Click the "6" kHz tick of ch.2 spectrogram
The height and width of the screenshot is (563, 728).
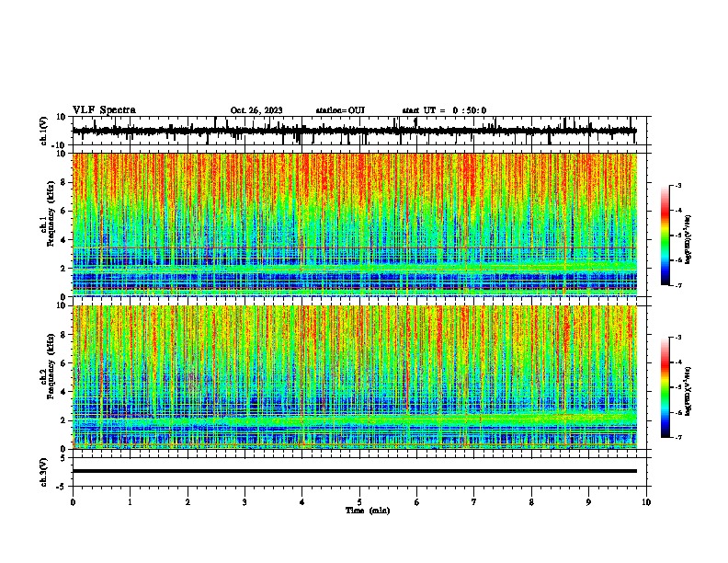(64, 363)
